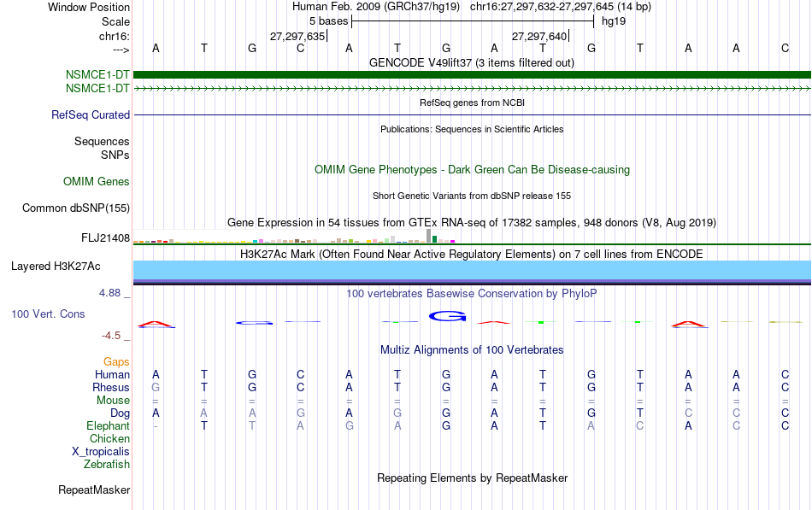Click the hg19 label beside the scale bar
Viewport: 812px width, 510px height.
(614, 21)
